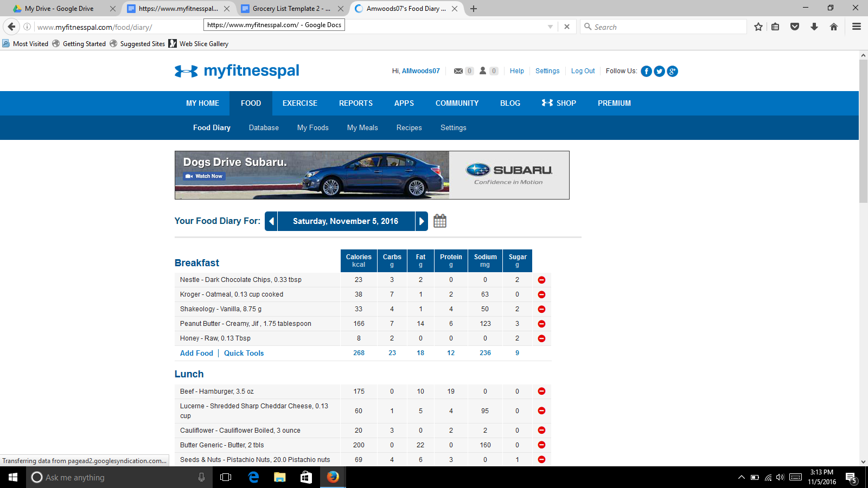Screen dimensions: 868x488
Task: Delete Pistachio Nuts entry
Action: 541,459
